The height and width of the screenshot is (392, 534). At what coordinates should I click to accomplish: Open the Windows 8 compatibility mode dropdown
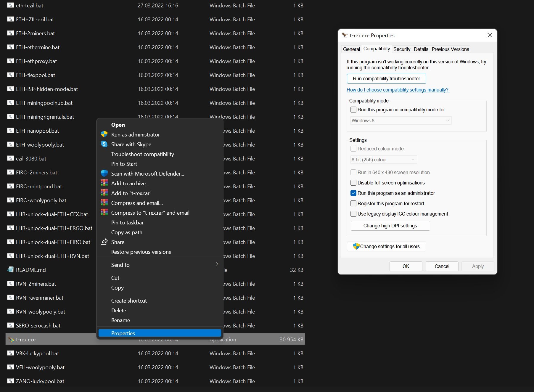pyautogui.click(x=401, y=121)
